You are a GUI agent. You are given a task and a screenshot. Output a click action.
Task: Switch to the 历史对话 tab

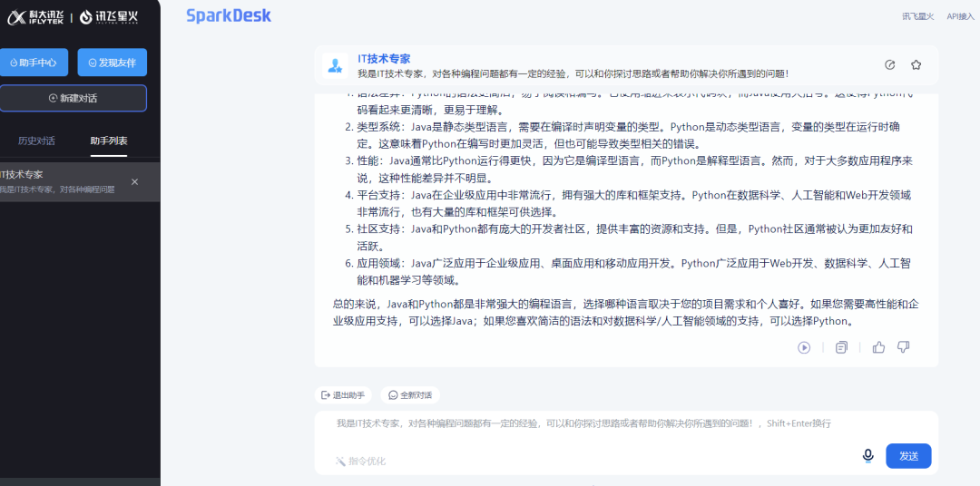click(x=37, y=141)
